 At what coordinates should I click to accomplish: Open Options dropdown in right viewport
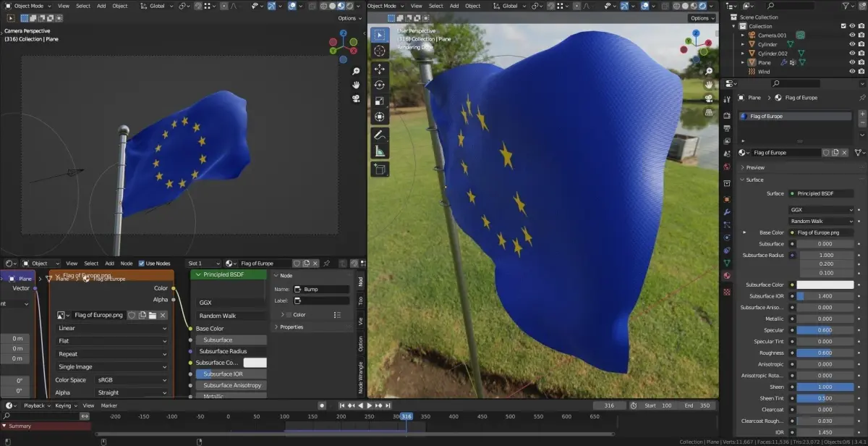pyautogui.click(x=702, y=18)
